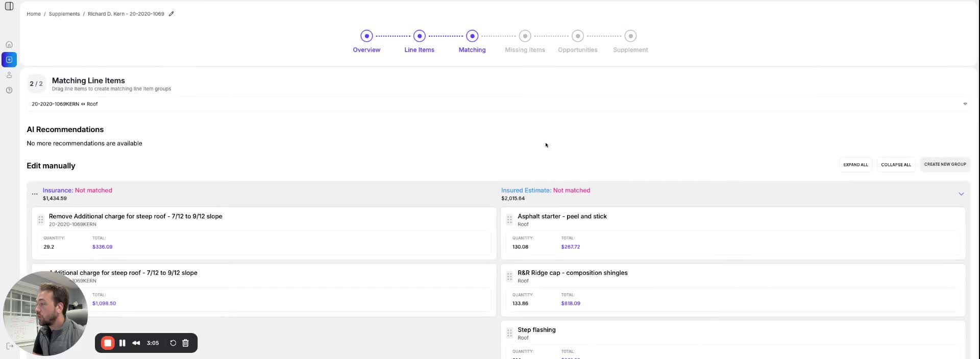980x359 pixels.
Task: Select Asphalt starter - peel and stick title
Action: pos(562,216)
